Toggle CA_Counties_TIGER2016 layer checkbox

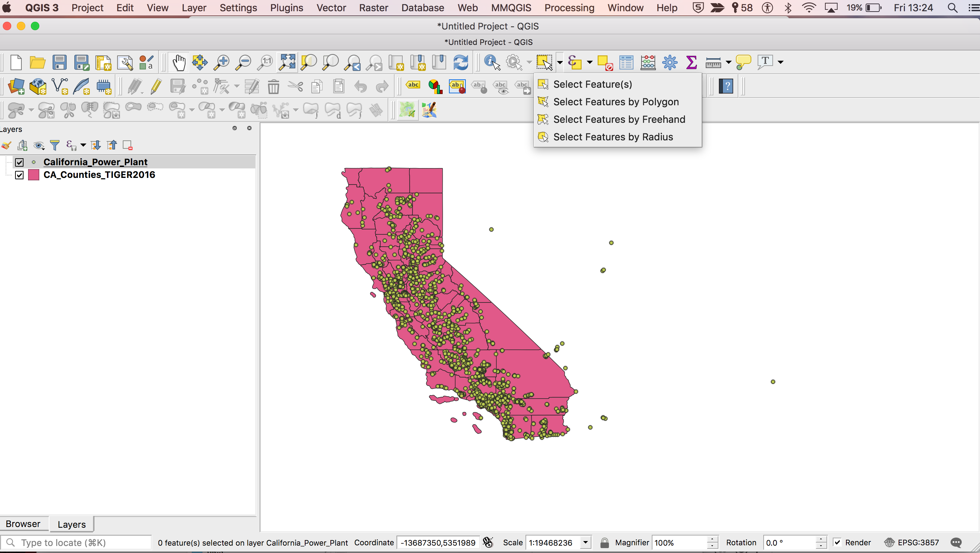click(19, 175)
